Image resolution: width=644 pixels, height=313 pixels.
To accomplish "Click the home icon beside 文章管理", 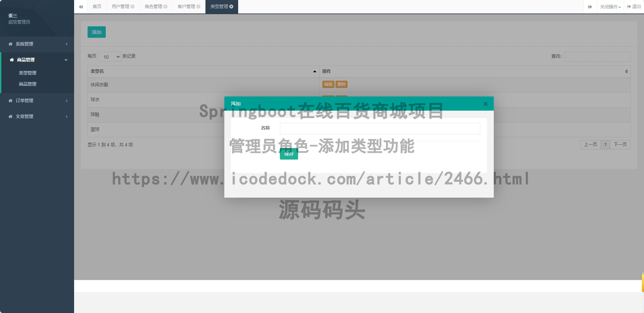I will coord(10,117).
